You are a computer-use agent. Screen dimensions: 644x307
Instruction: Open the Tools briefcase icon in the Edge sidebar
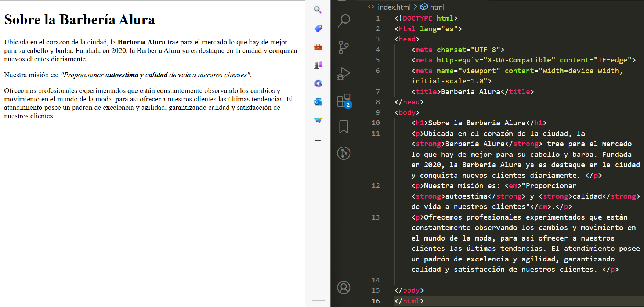(x=318, y=47)
